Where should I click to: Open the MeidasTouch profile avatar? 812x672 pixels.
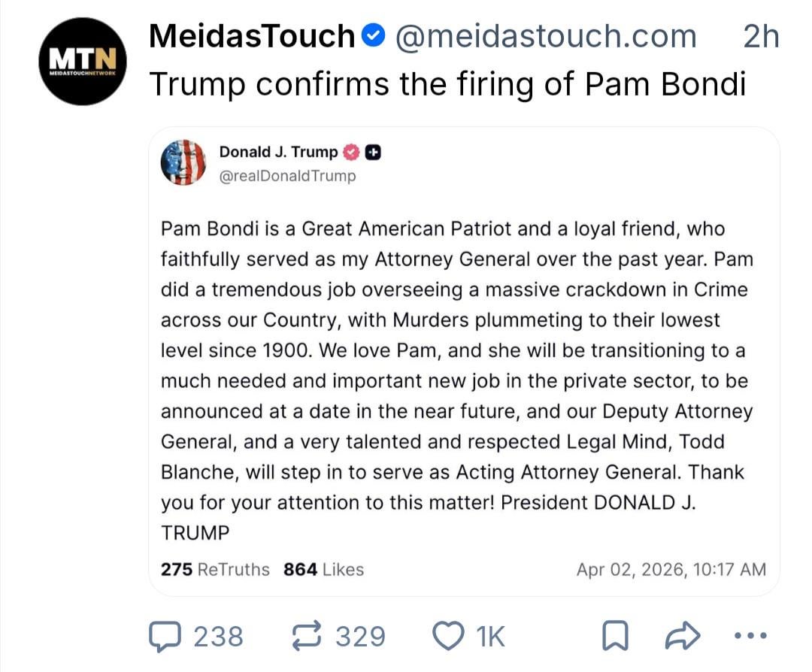click(81, 62)
